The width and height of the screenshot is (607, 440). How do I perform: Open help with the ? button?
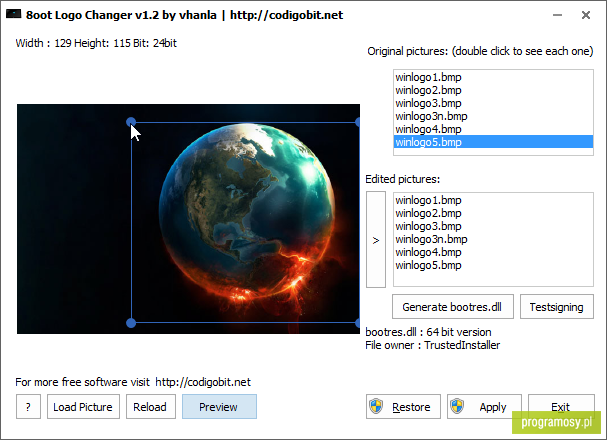click(x=28, y=407)
